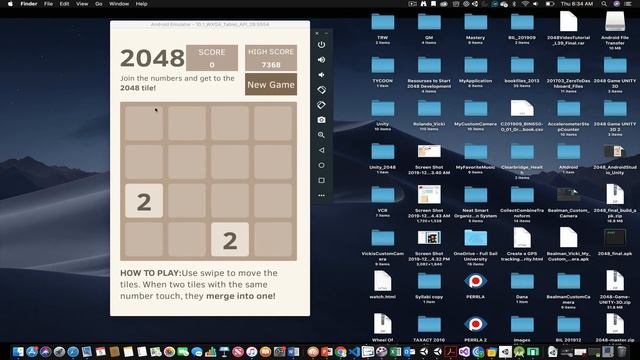The width and height of the screenshot is (640, 360).
Task: Select the OneDrive - Full Sail University folder
Action: coord(476,238)
